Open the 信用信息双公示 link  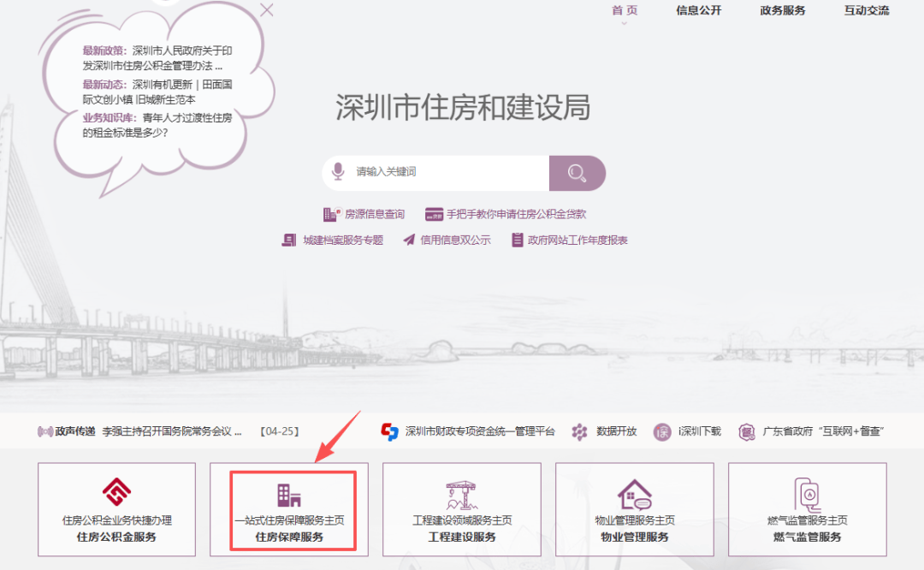click(455, 240)
